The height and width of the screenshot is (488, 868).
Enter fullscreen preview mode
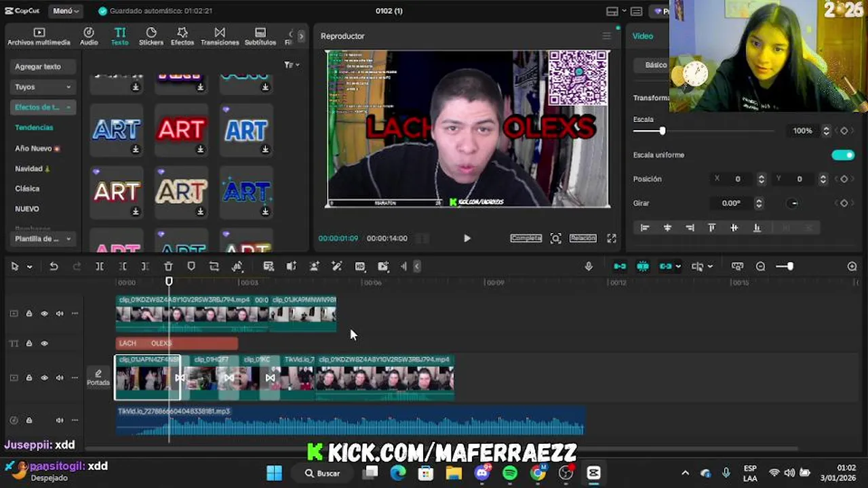(x=612, y=238)
